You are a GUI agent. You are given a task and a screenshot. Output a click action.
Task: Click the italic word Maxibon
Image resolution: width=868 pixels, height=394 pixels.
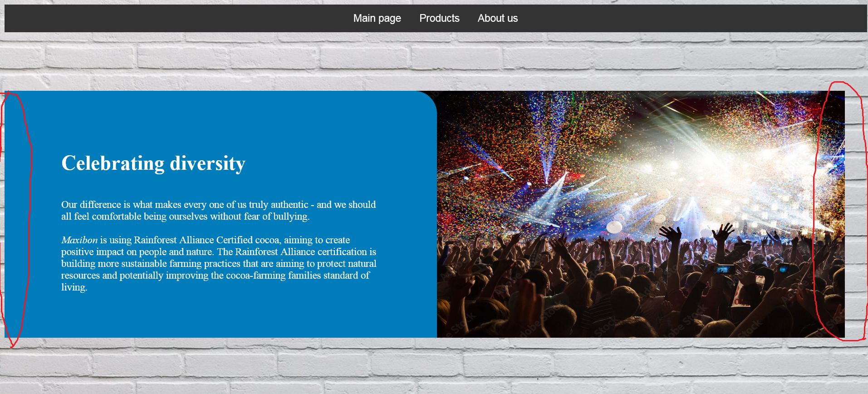79,240
